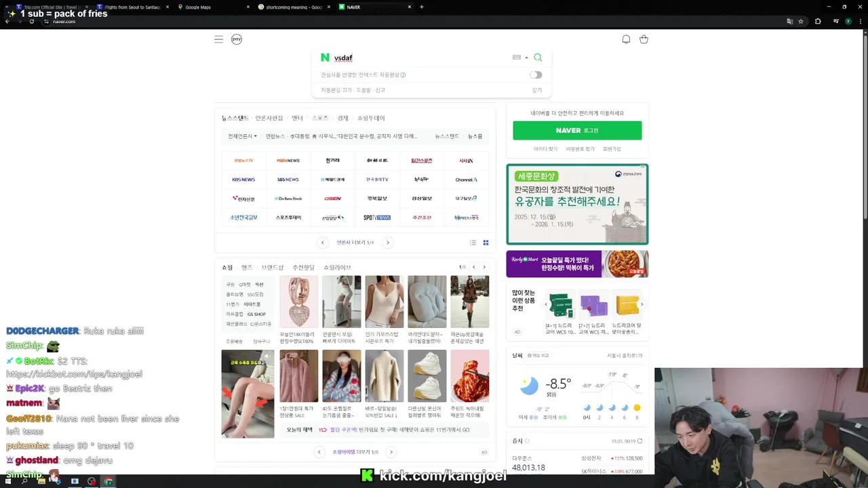The image size is (868, 488).
Task: Select the 스포츠 news tab
Action: pos(320,118)
